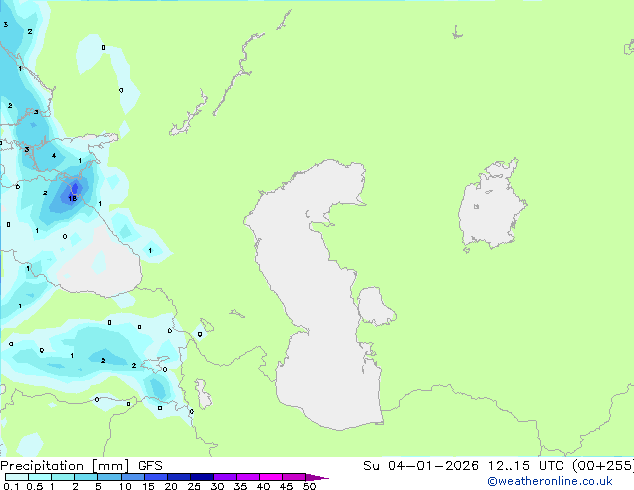
Task: Click the '20' legend scale label
Action: pos(171,486)
